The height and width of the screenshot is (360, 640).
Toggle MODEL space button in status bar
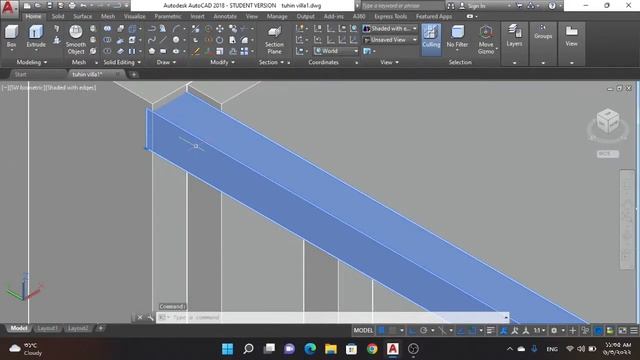[363, 330]
